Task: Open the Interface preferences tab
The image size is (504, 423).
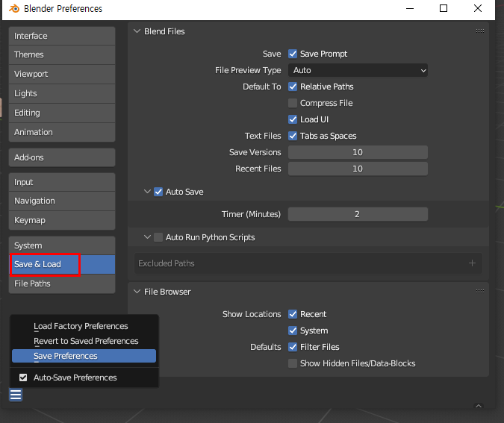Action: (x=62, y=36)
